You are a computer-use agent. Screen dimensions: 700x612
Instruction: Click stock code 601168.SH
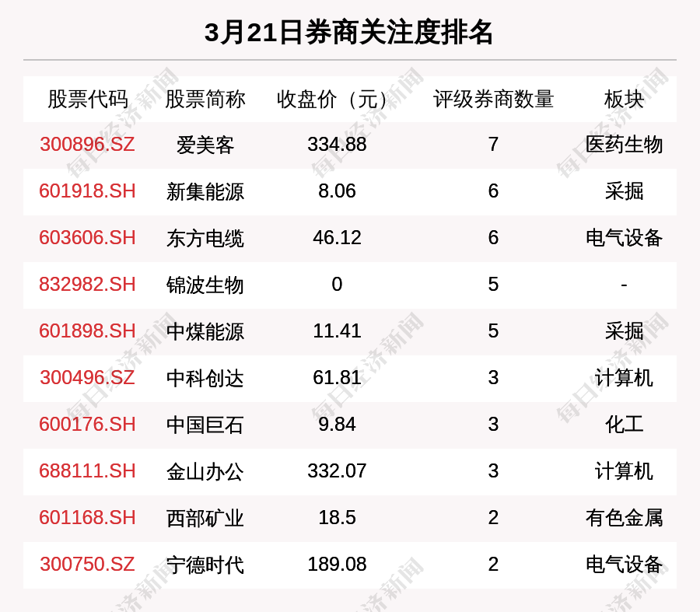(x=87, y=518)
